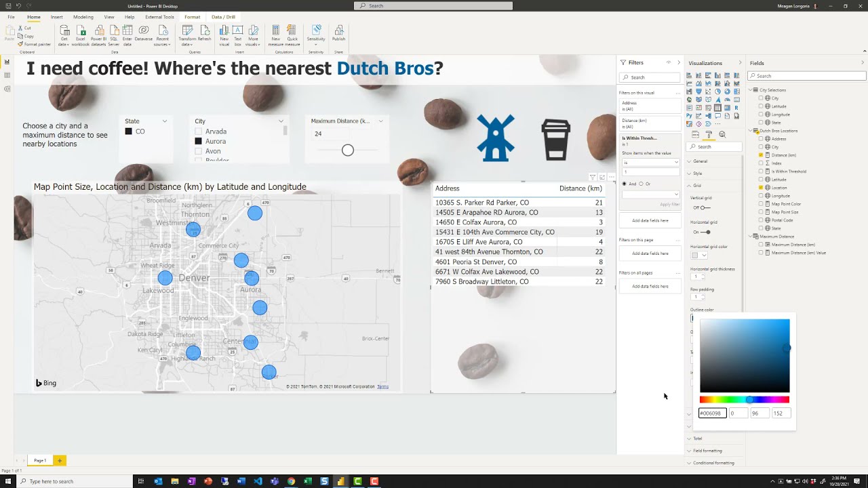Select the Or radio button in filter
The image size is (868, 488).
(x=641, y=184)
